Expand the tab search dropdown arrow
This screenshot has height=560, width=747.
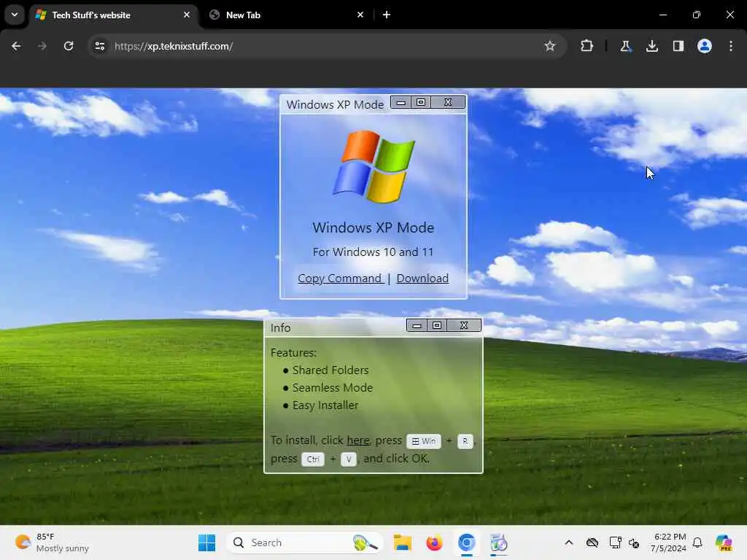point(15,15)
